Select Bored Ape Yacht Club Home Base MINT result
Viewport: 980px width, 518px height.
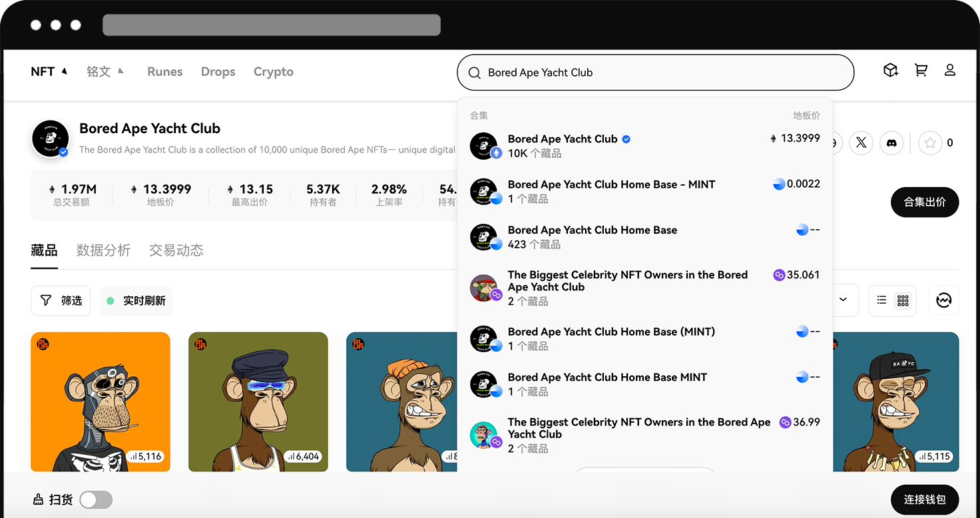[644, 384]
